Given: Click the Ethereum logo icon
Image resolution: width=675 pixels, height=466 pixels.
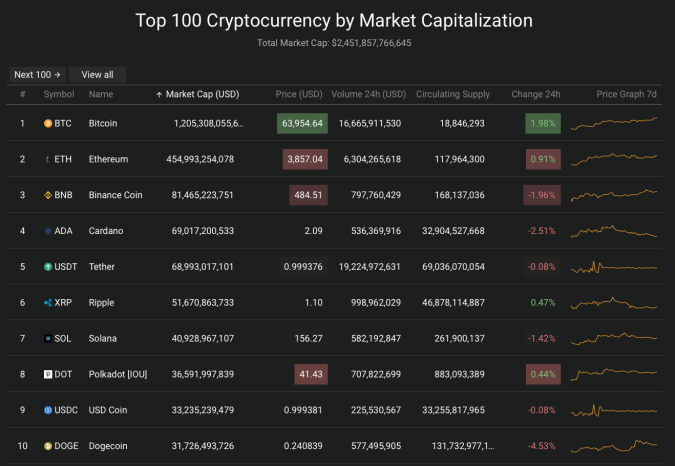Looking at the screenshot, I should pyautogui.click(x=48, y=159).
